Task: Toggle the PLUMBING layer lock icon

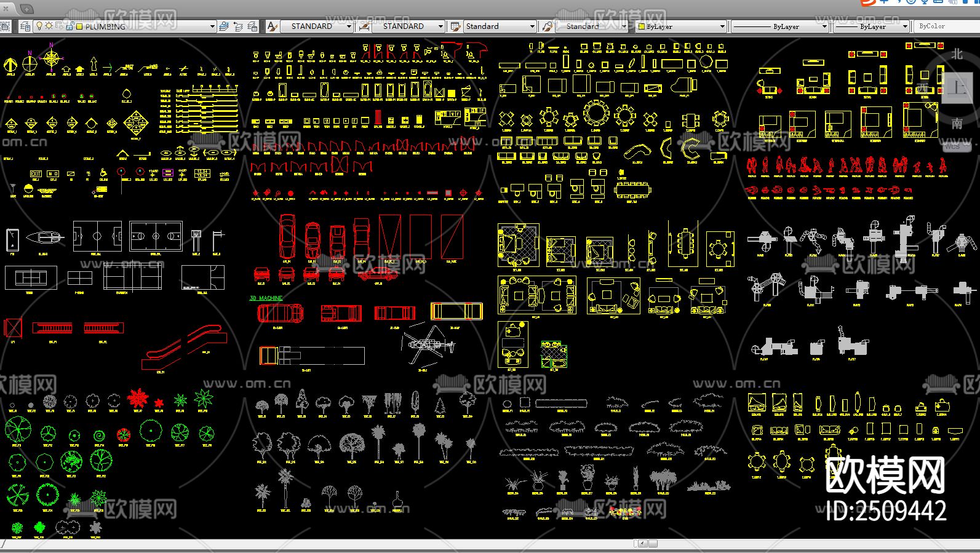Action: coord(70,26)
